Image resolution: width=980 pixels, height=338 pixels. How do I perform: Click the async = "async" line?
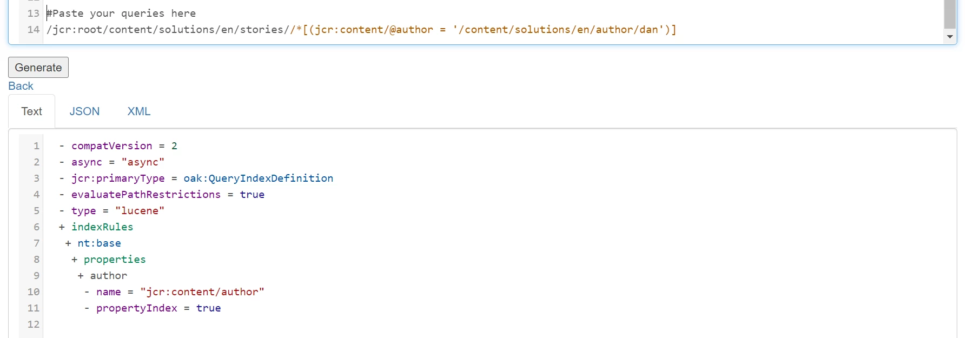112,162
